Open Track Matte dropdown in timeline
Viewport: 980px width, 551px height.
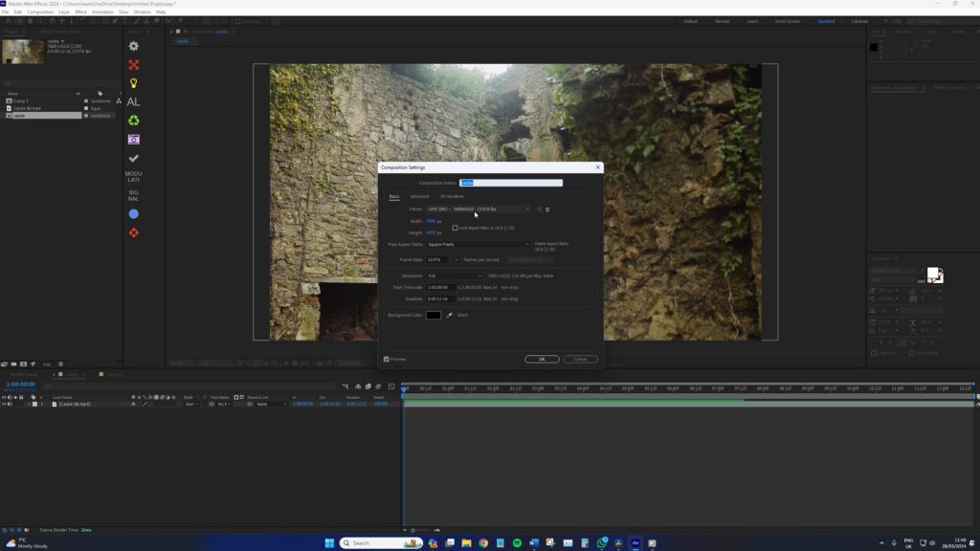[224, 405]
